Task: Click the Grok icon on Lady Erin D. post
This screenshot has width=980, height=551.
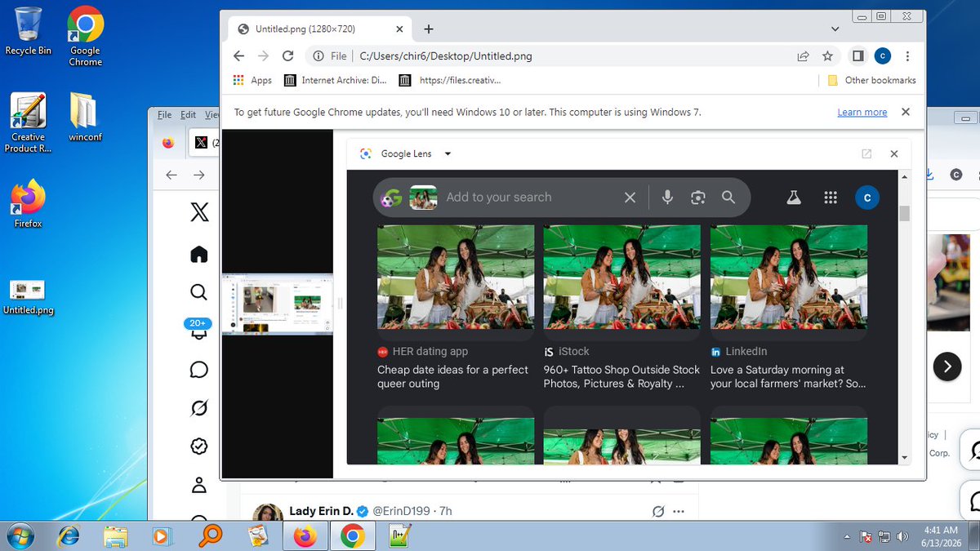Action: click(x=658, y=512)
